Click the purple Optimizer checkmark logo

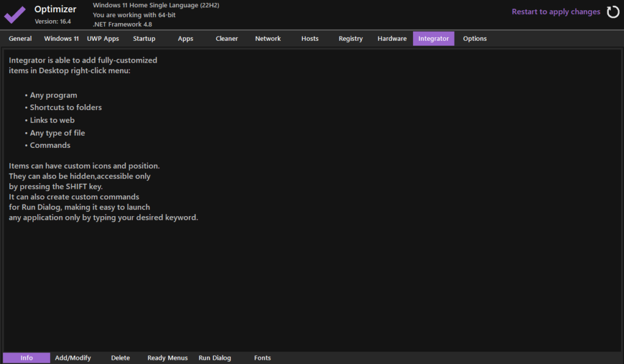pos(15,14)
